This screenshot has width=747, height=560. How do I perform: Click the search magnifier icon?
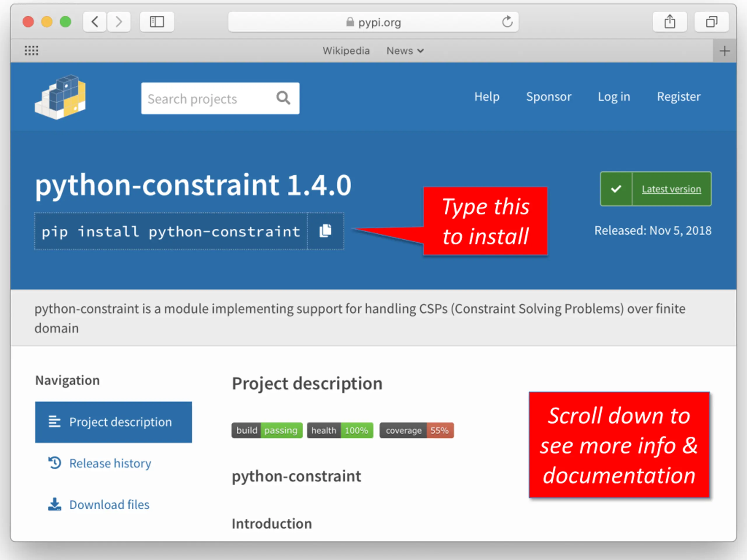(283, 98)
